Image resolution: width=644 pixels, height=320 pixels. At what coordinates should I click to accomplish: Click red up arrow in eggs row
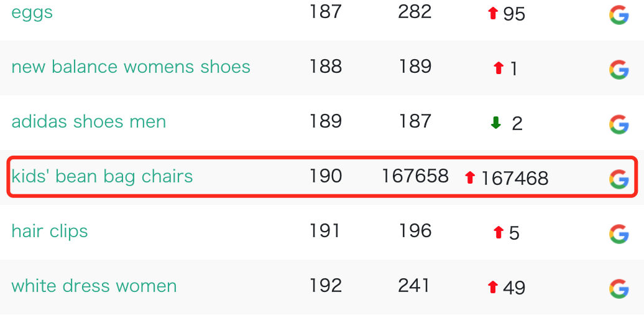coord(493,14)
